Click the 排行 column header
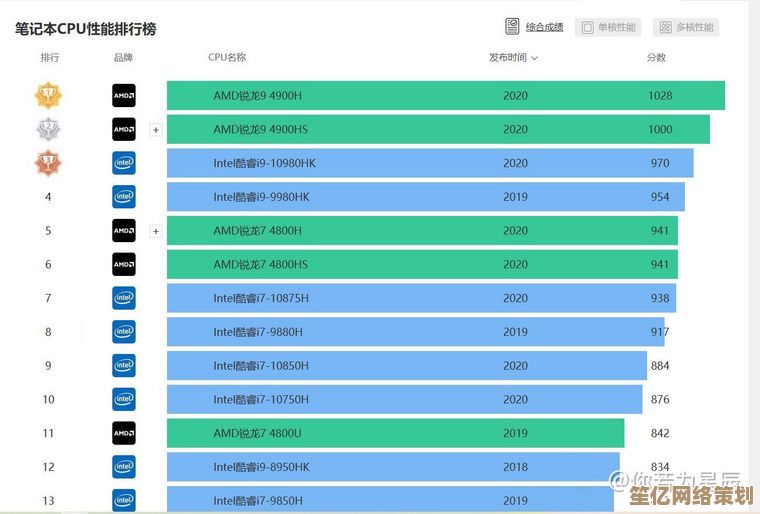 (x=50, y=57)
